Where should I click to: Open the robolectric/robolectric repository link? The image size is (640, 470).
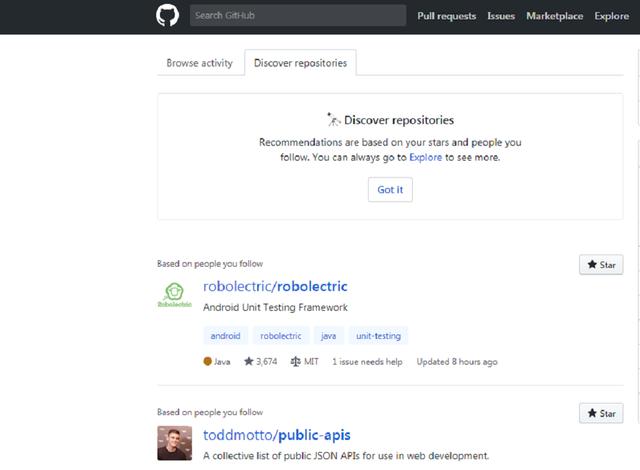click(x=275, y=287)
